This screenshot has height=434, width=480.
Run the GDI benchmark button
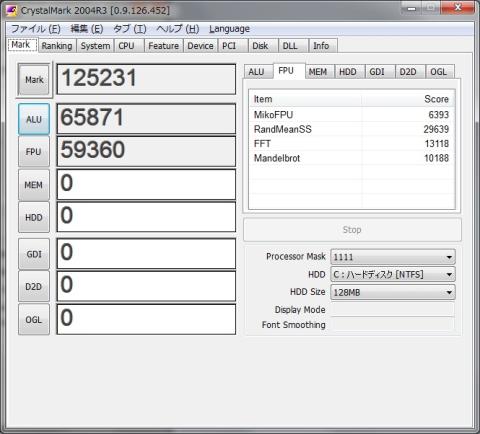tap(34, 254)
